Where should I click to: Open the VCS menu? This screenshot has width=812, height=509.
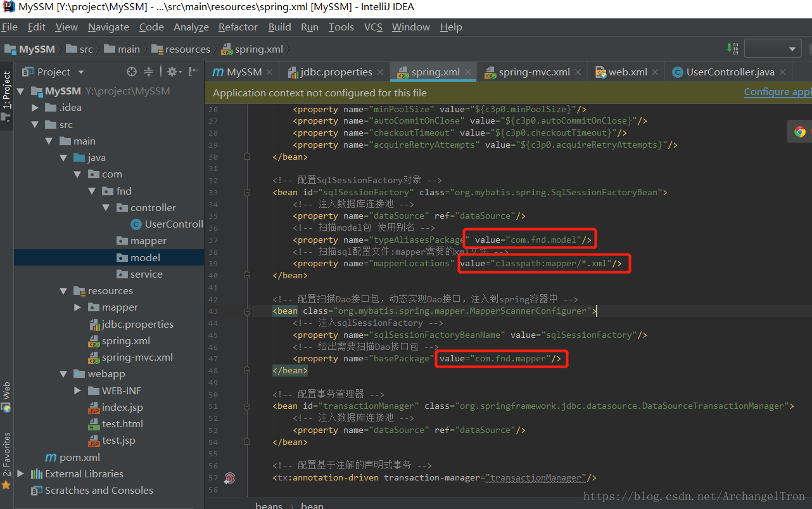pyautogui.click(x=373, y=27)
